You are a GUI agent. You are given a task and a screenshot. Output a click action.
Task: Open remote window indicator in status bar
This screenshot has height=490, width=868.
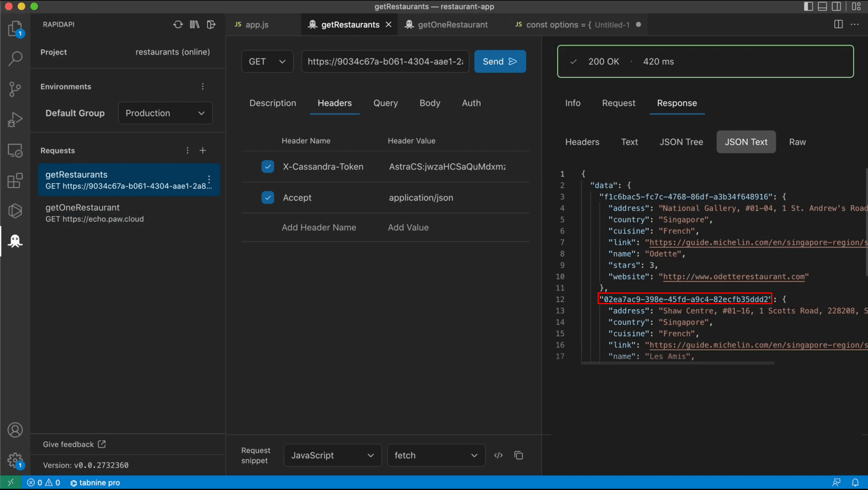[x=11, y=482]
